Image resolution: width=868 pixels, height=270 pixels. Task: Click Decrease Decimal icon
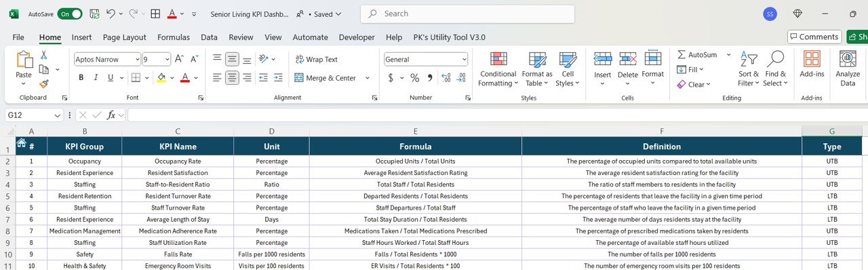(461, 78)
